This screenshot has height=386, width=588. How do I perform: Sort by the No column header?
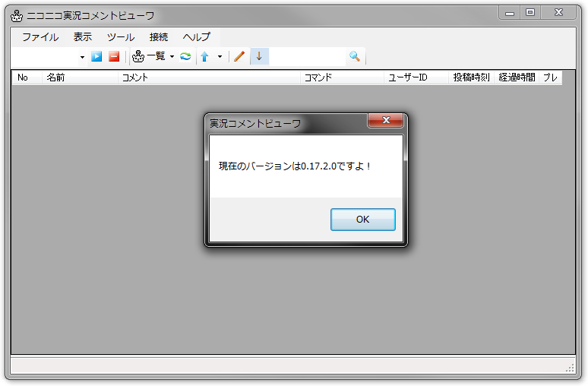tap(27, 78)
